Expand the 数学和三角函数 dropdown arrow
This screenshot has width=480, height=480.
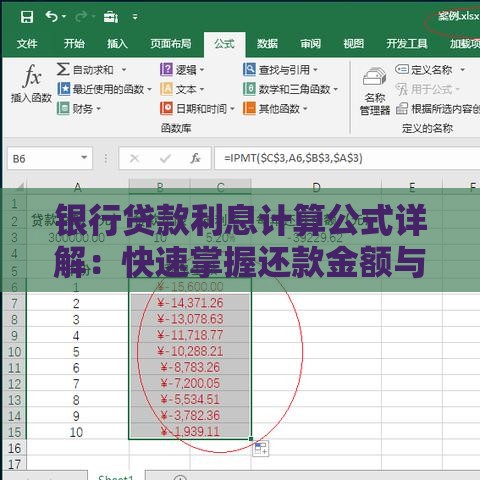[336, 89]
